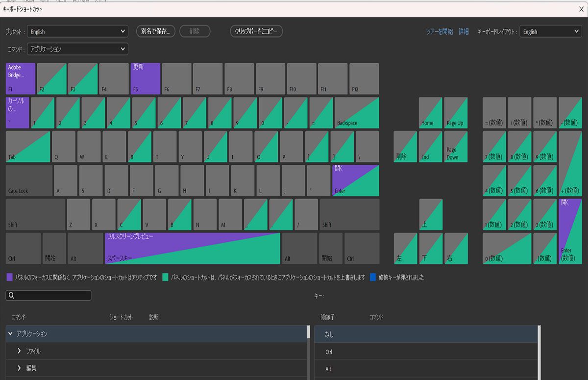Screen dimensions: 588x380
Task: Select the C key
Action: 129,214
